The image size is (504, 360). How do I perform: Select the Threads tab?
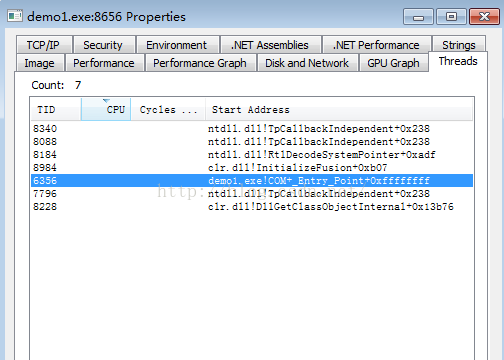pos(458,61)
